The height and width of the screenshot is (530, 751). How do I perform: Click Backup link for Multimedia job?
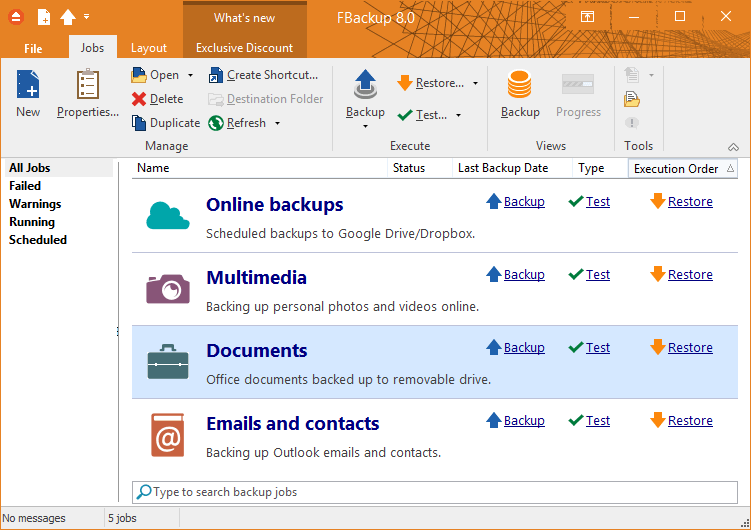point(524,274)
